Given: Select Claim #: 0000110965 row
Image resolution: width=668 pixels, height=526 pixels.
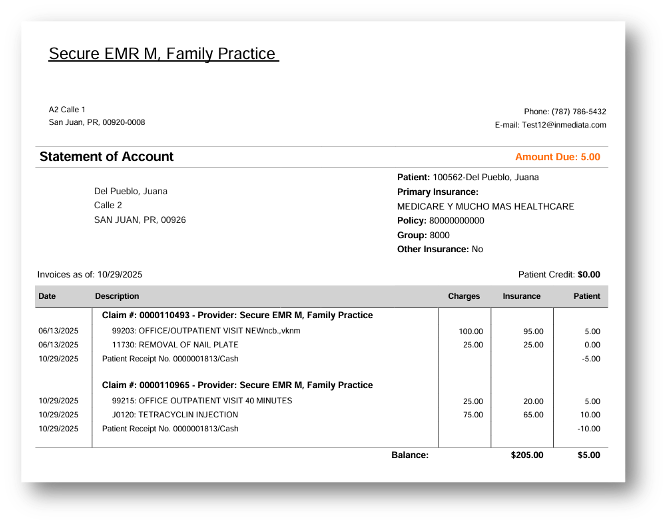Looking at the screenshot, I should 237,385.
